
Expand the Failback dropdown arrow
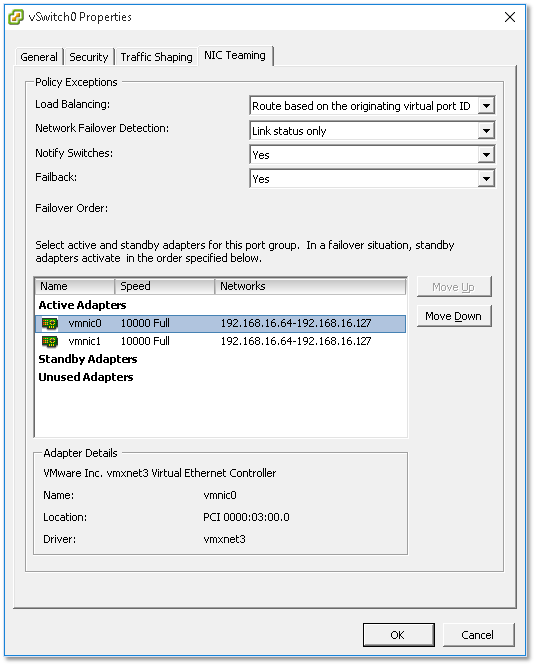486,179
